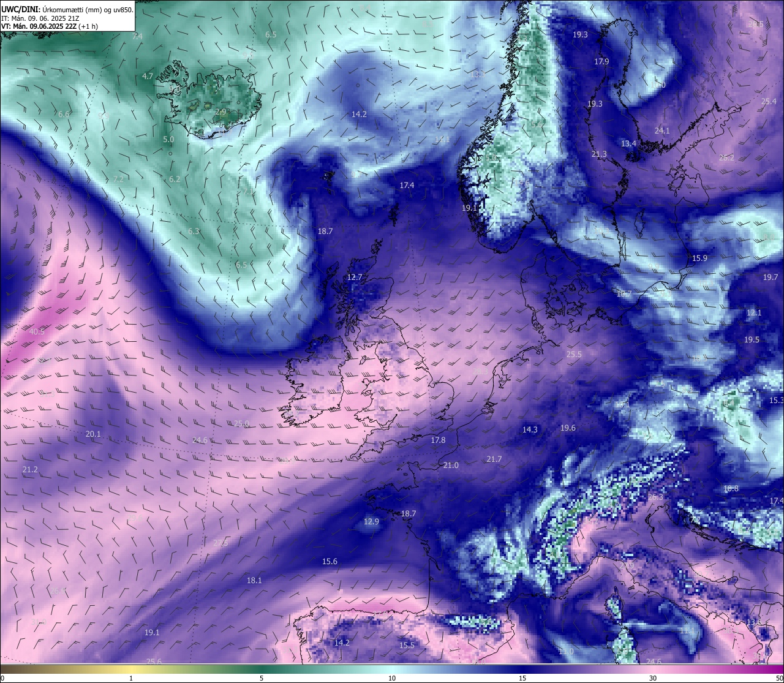Click the 2.9 value over Iceland
Image resolution: width=784 pixels, height=683 pixels.
[x=221, y=112]
